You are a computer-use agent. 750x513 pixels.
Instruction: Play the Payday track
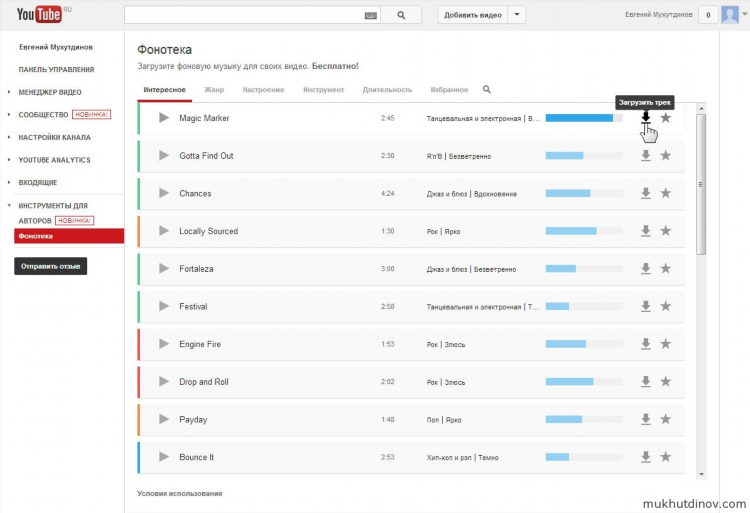point(164,419)
